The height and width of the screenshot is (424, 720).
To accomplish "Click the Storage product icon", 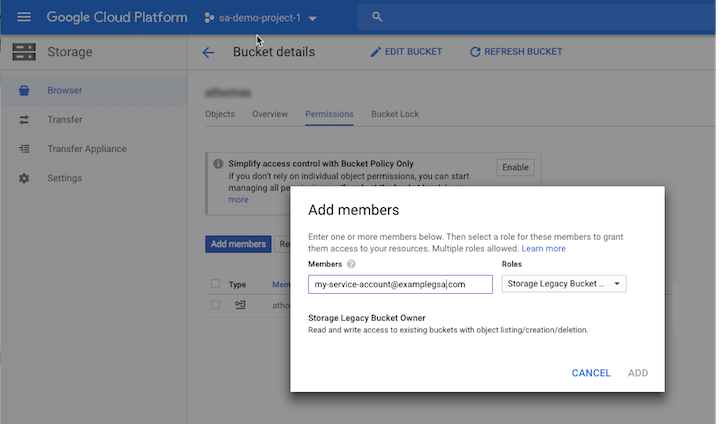I will pos(24,52).
